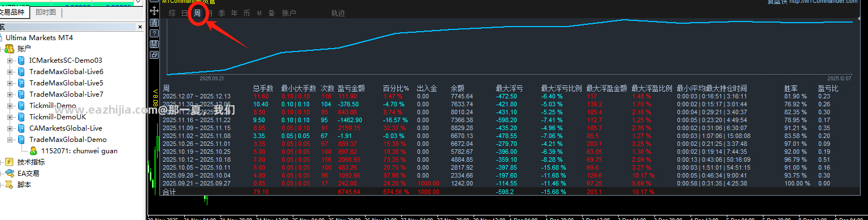Click the 技术指标 indicators icon
868x220 pixels.
click(x=10, y=162)
